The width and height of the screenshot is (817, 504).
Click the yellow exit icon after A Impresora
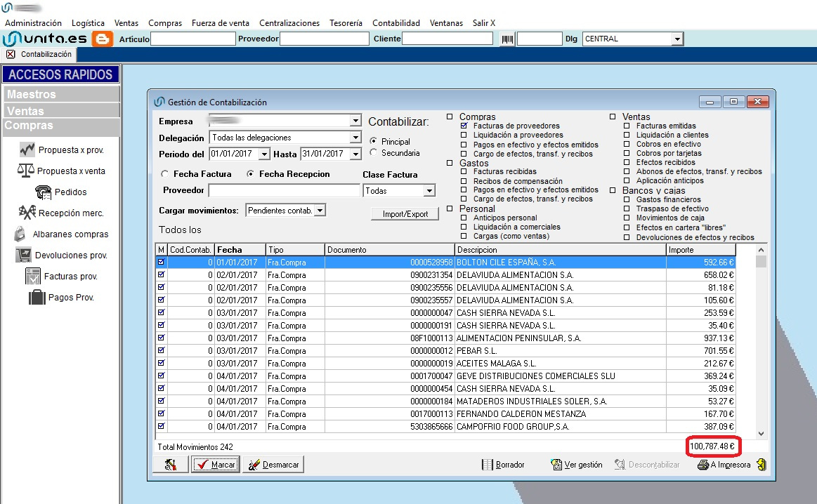coord(762,465)
